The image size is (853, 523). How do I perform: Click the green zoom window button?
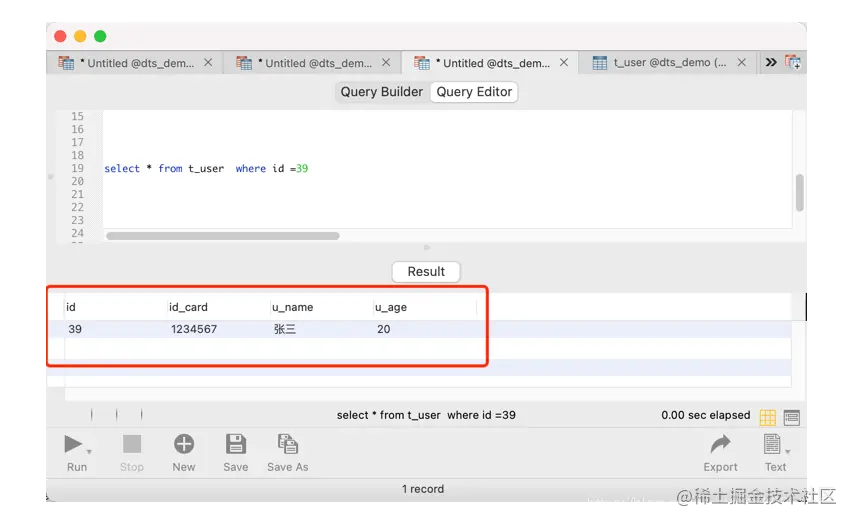pos(100,36)
